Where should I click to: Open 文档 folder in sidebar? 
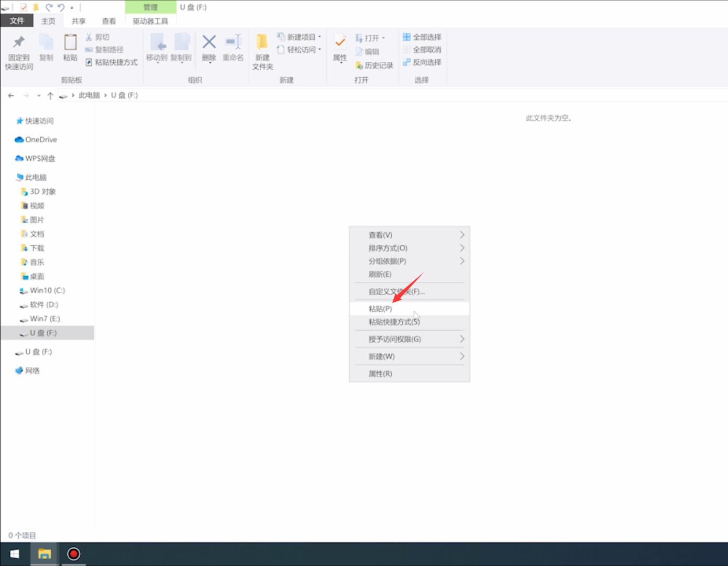37,234
